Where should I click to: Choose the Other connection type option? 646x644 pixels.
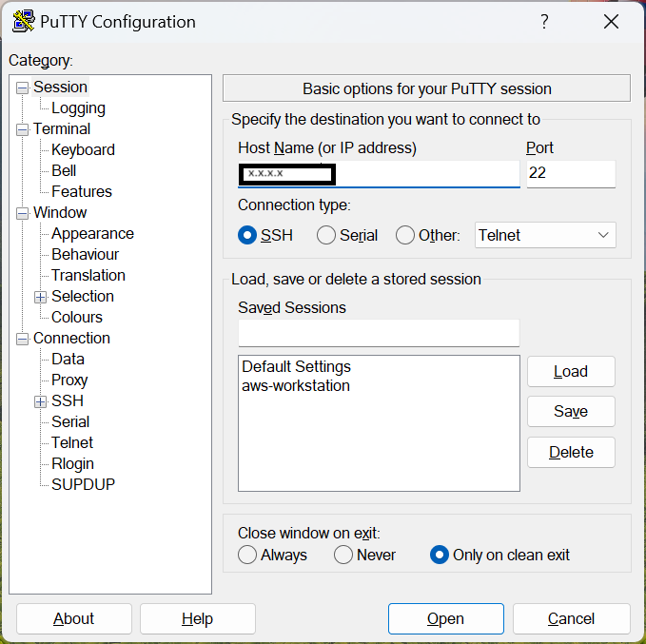(405, 235)
